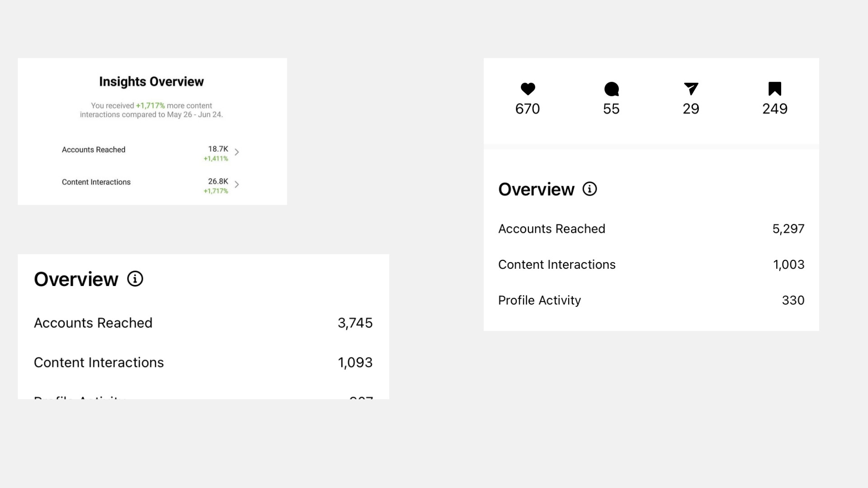The width and height of the screenshot is (868, 488).
Task: Click the bookmark saves icon
Action: [774, 89]
